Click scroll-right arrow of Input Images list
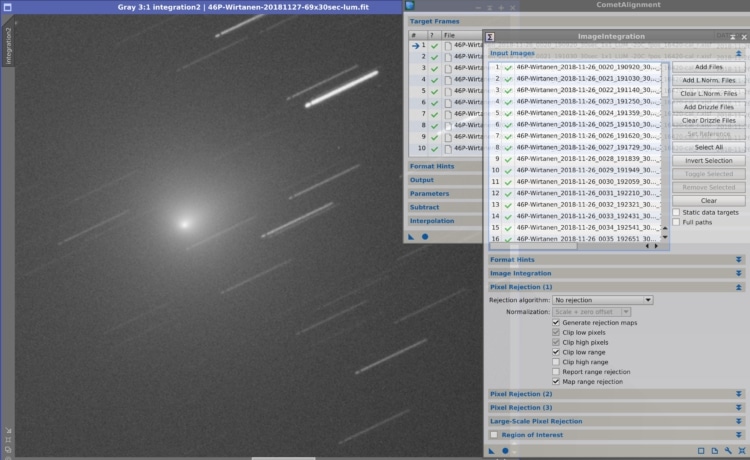750x460 pixels. 656,246
